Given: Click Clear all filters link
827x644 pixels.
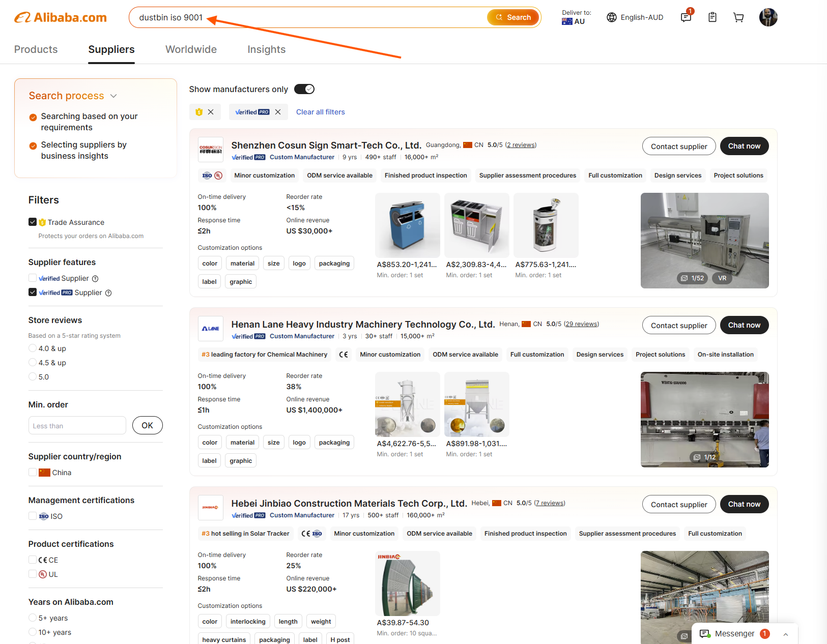Looking at the screenshot, I should pyautogui.click(x=321, y=112).
